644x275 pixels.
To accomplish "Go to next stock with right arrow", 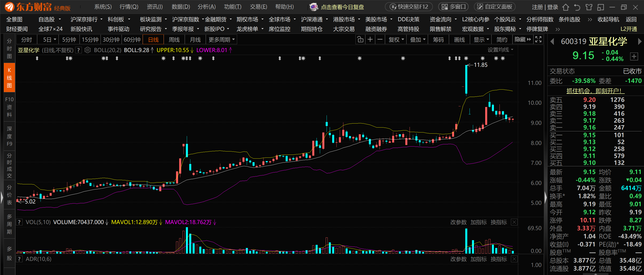I will [639, 42].
